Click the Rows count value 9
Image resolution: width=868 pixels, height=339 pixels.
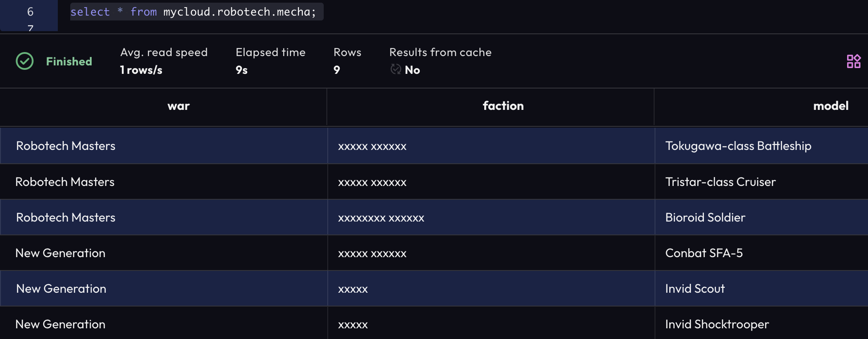click(x=337, y=70)
